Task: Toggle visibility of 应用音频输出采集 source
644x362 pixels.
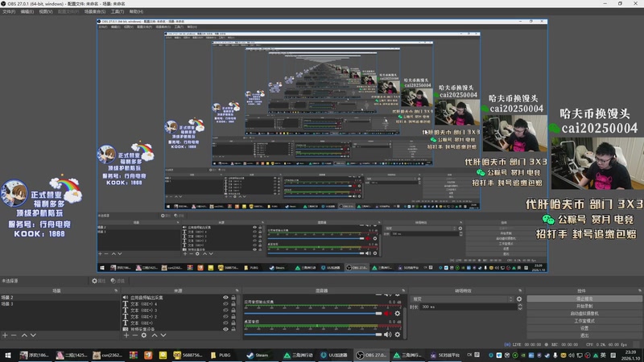Action: (x=225, y=298)
